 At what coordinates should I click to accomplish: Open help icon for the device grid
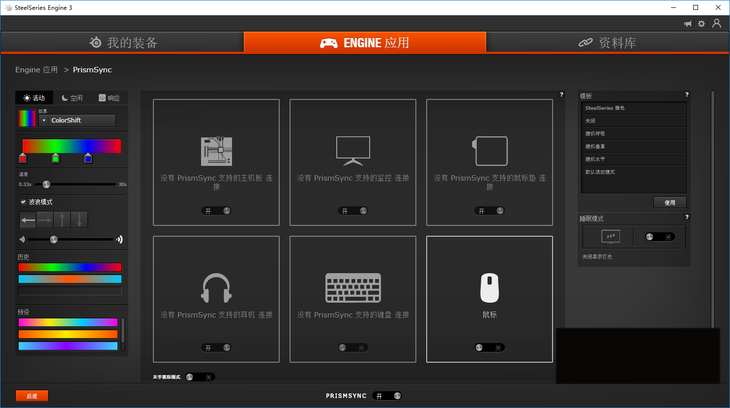coord(561,95)
